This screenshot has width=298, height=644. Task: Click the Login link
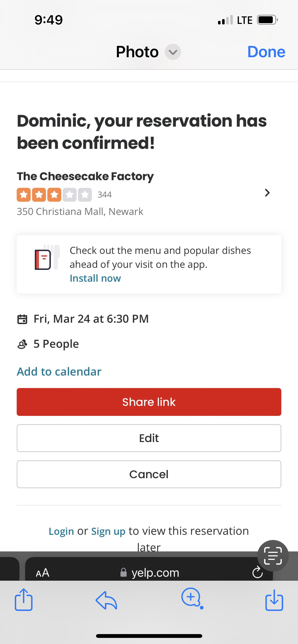click(61, 531)
